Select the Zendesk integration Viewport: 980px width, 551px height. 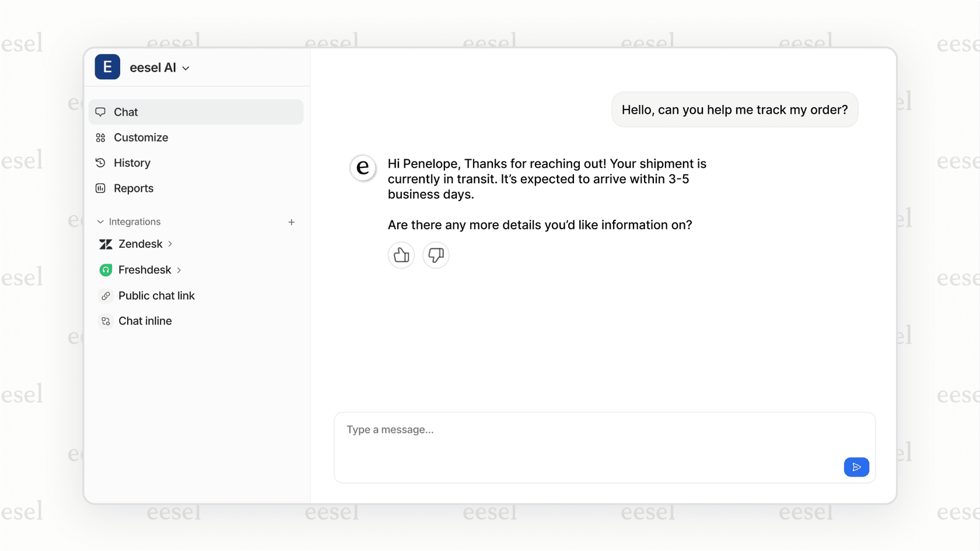[x=140, y=244]
